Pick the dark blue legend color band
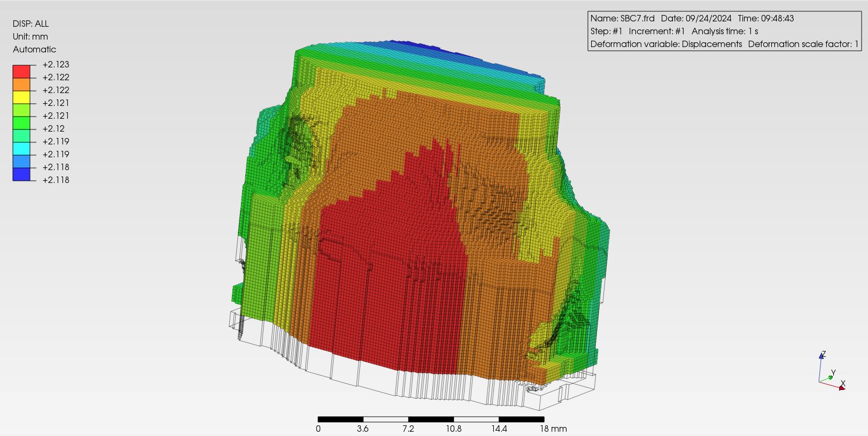Viewport: 868px width, 436px height. (21, 174)
